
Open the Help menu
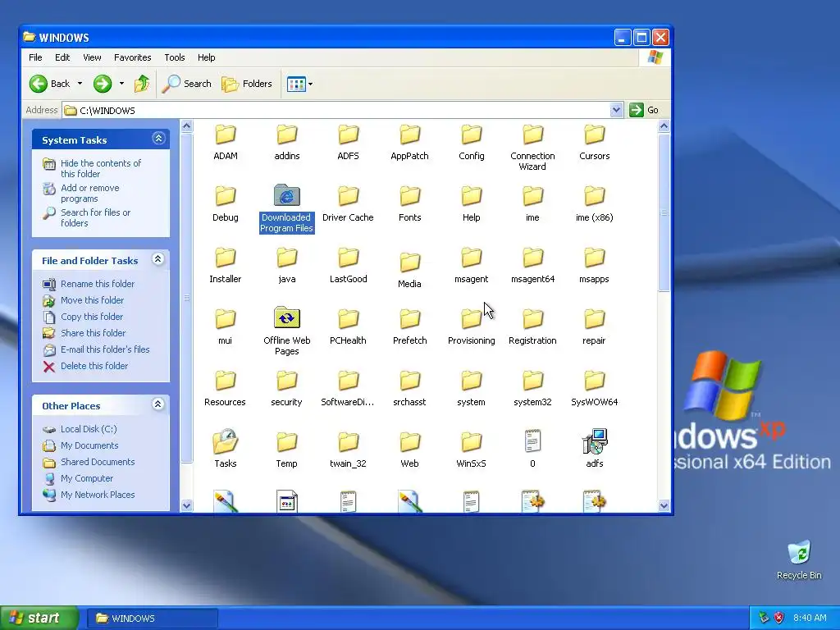(x=206, y=57)
